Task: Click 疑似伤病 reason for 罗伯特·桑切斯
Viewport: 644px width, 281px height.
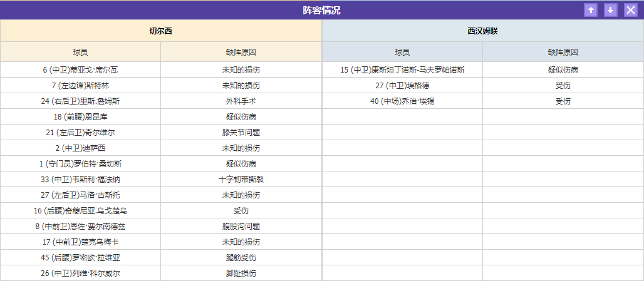Action: point(241,164)
